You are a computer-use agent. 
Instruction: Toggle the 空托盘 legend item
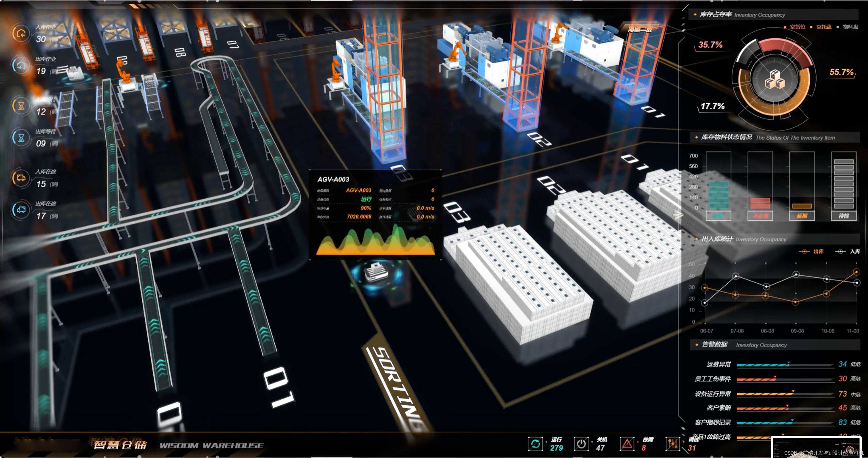coord(823,27)
